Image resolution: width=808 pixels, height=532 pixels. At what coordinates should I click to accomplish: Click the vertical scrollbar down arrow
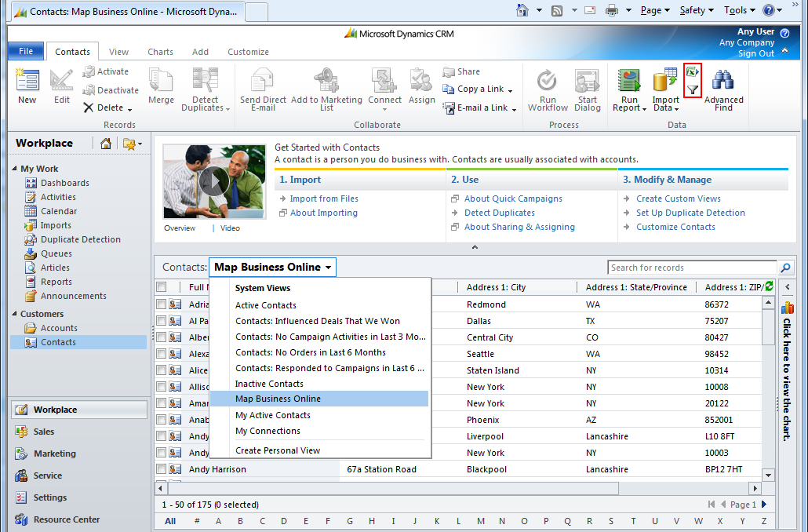click(x=768, y=476)
